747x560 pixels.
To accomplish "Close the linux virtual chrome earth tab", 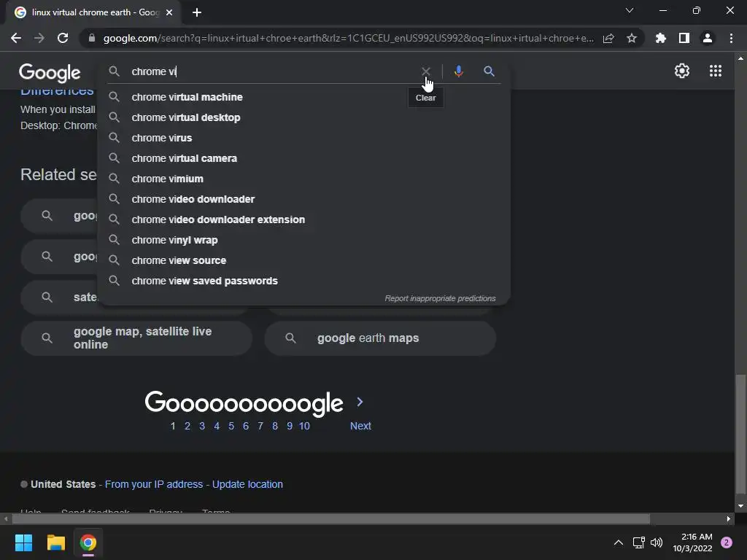I will coord(169,12).
